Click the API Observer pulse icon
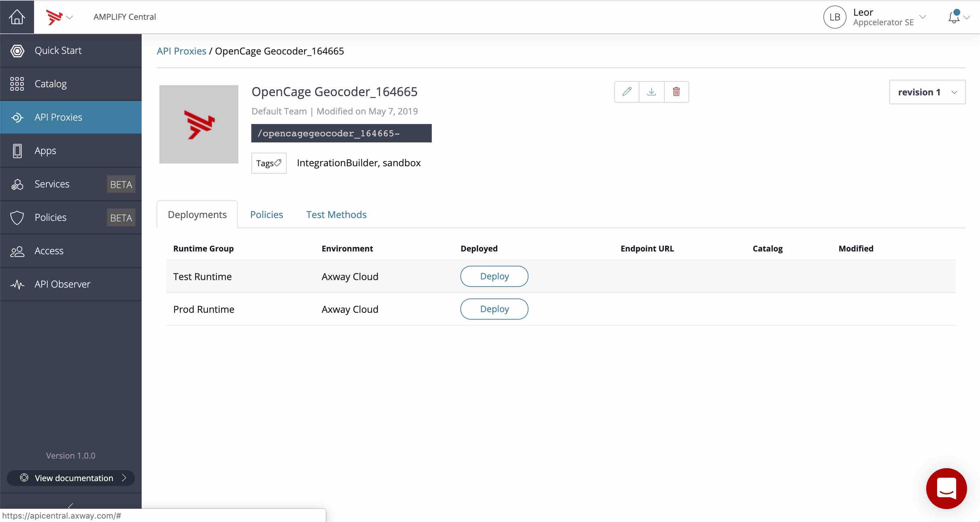This screenshot has width=980, height=522. click(17, 285)
